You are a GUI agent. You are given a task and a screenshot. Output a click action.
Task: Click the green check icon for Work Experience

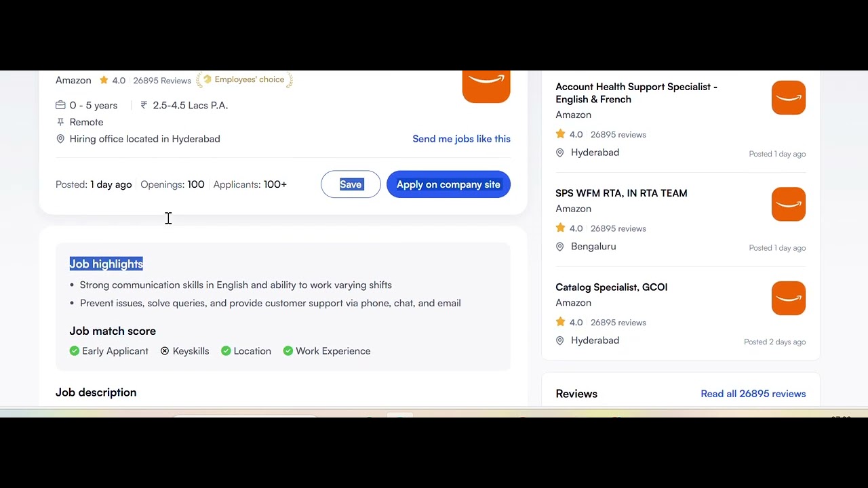tap(288, 351)
